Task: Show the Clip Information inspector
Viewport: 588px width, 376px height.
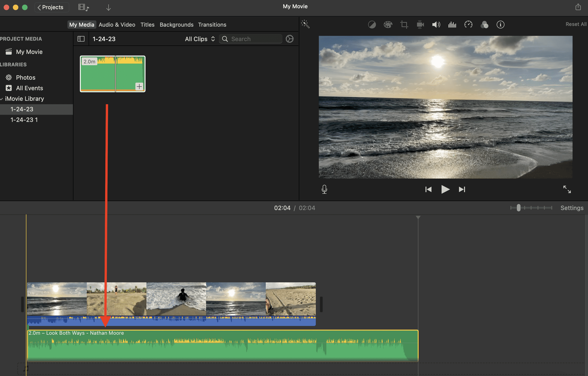Action: click(500, 25)
